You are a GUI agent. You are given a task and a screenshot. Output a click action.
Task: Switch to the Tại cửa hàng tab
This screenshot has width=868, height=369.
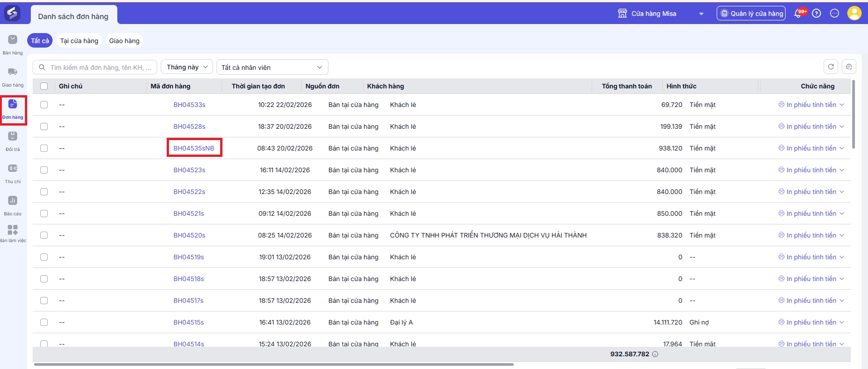point(79,41)
